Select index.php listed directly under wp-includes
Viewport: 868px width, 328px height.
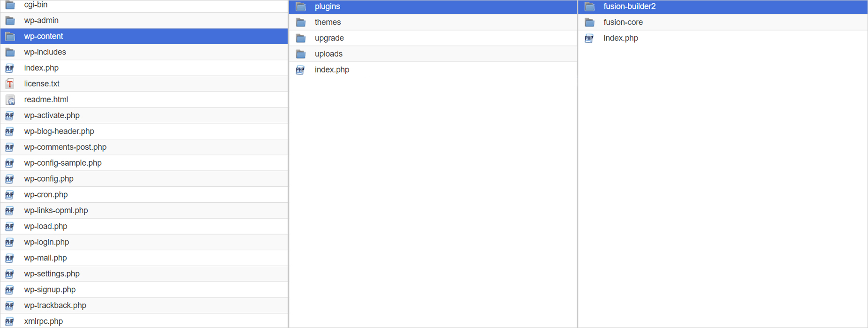point(41,68)
